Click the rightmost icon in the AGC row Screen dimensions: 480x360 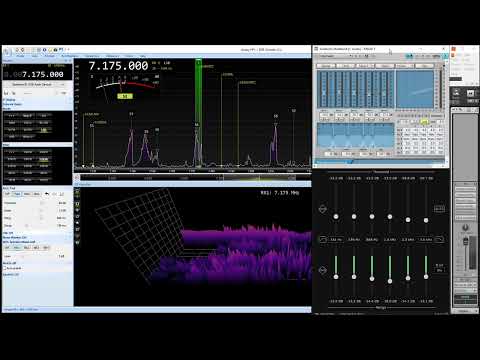pos(62,194)
